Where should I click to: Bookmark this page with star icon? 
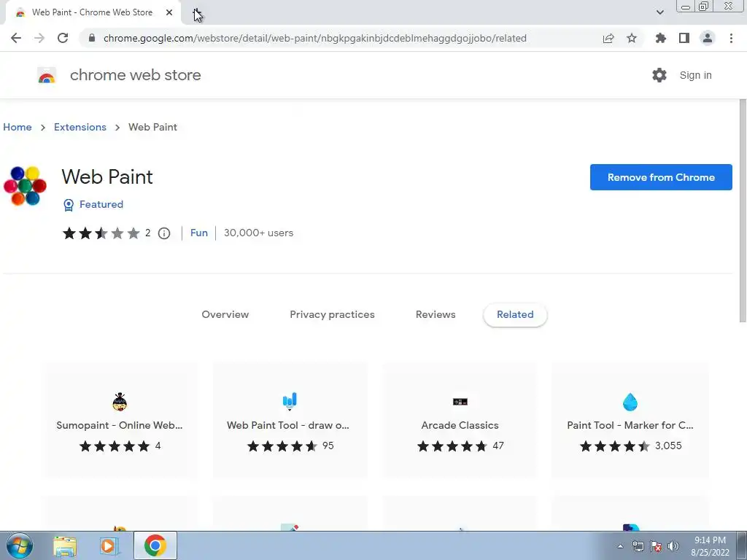(632, 38)
